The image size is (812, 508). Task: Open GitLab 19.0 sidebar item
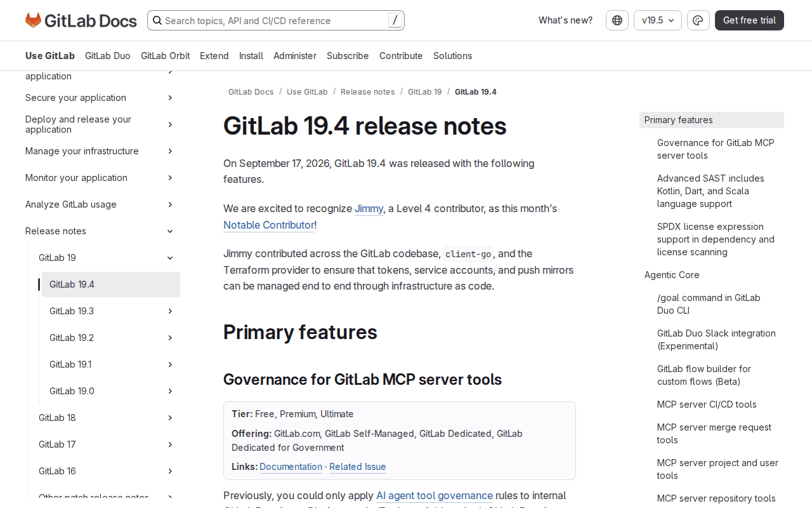pos(72,391)
